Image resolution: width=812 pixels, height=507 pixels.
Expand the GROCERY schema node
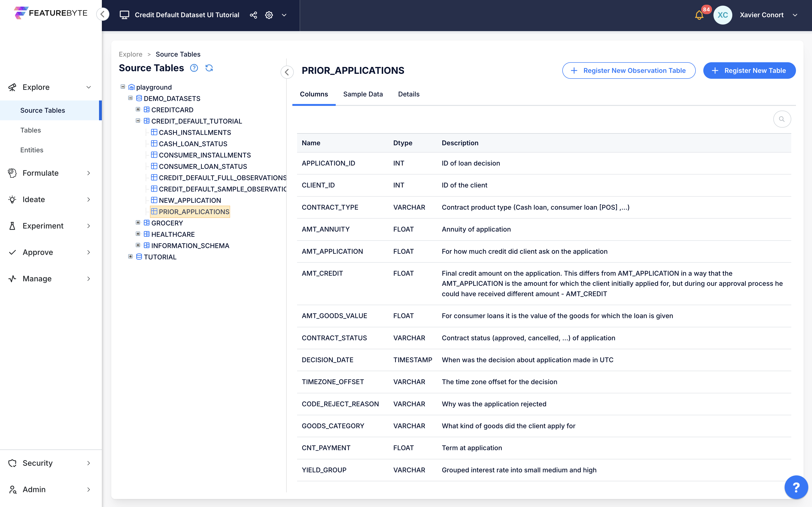[x=138, y=223]
